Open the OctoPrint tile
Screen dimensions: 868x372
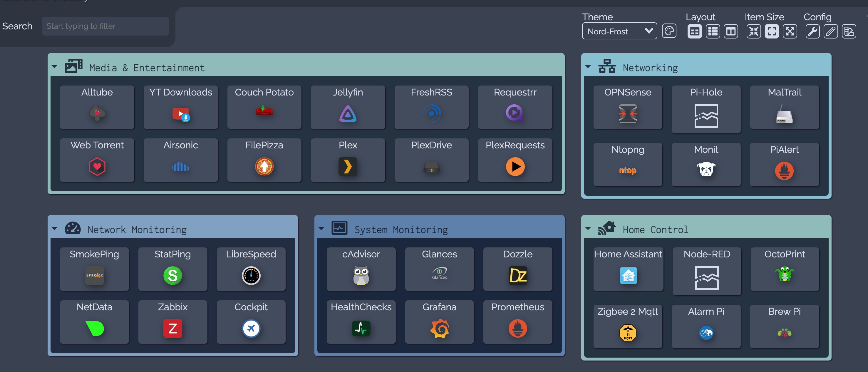pyautogui.click(x=785, y=269)
